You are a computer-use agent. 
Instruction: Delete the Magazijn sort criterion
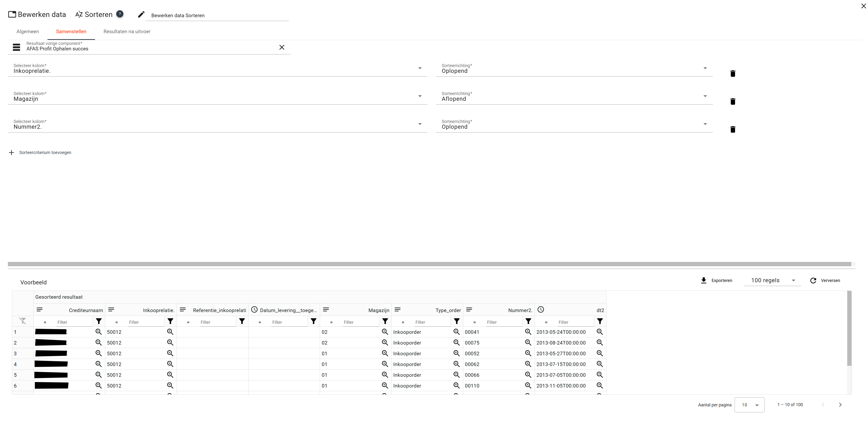tap(732, 101)
